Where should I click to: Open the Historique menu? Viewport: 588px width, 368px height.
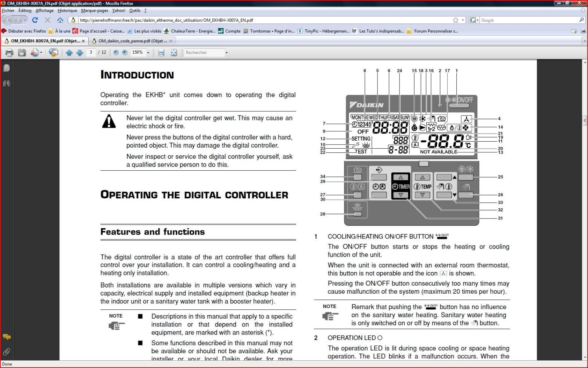[67, 11]
